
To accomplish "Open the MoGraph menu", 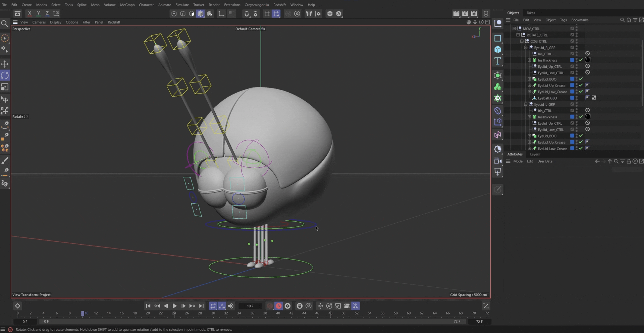I will pos(127,5).
